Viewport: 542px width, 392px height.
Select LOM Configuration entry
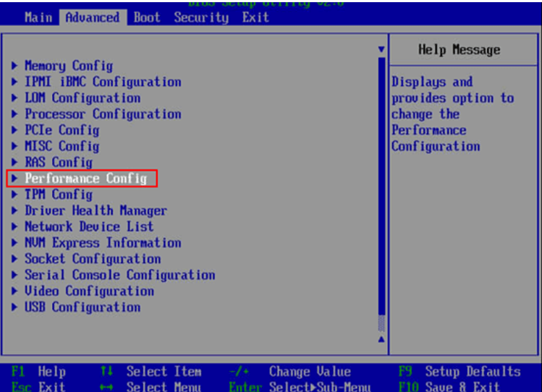[82, 98]
